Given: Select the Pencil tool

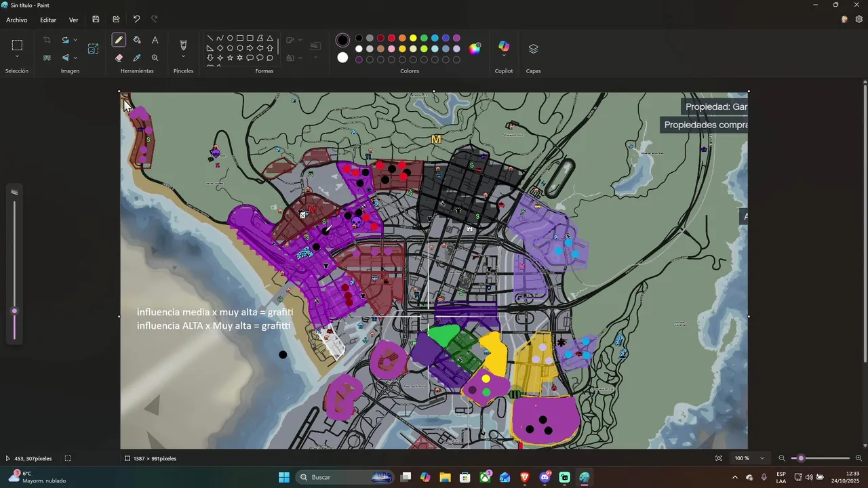Looking at the screenshot, I should pyautogui.click(x=119, y=41).
